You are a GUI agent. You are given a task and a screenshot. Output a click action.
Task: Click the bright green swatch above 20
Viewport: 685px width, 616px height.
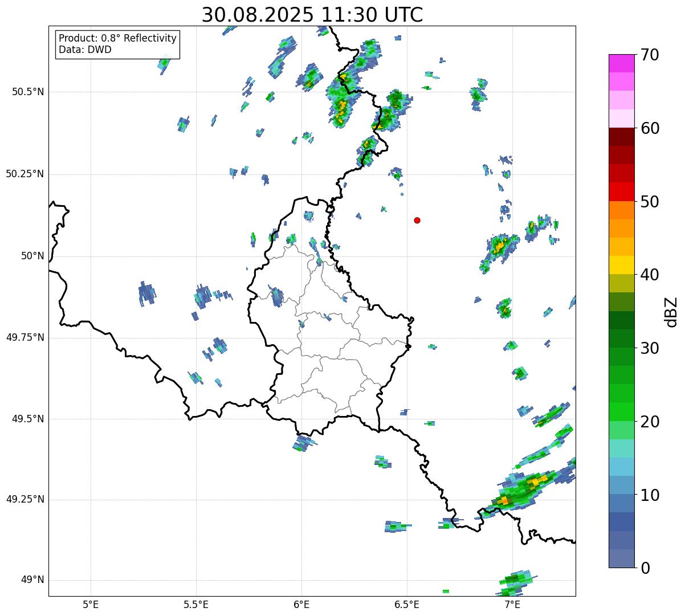tap(621, 412)
